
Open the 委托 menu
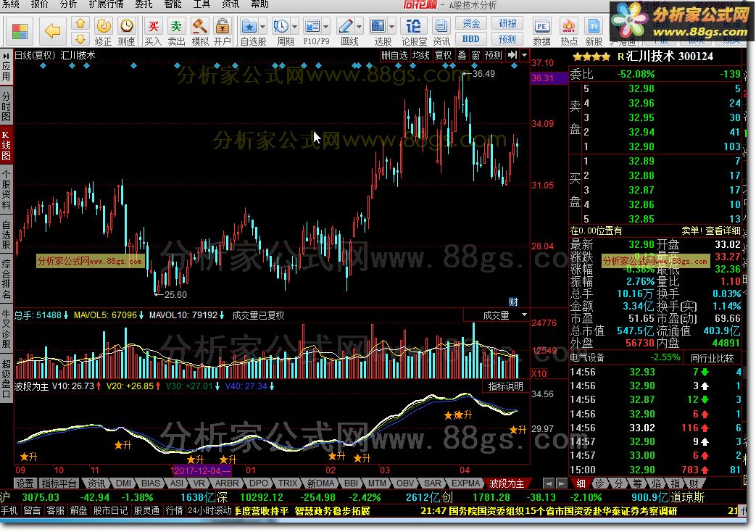144,5
